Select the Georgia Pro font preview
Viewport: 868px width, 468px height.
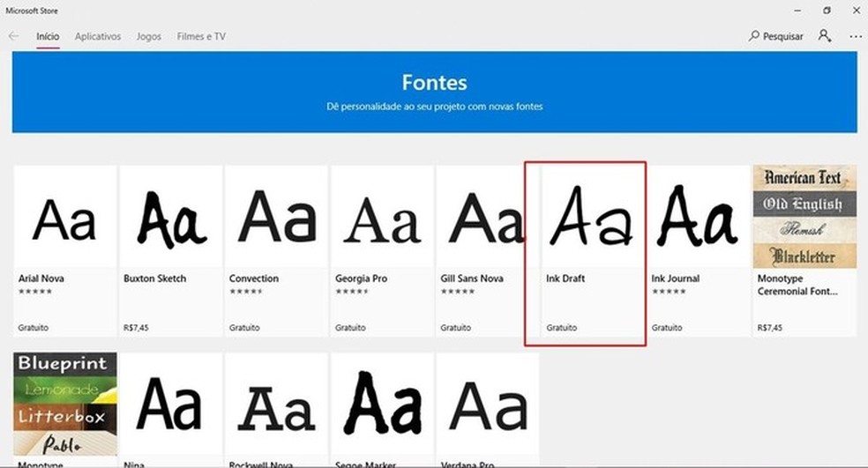coord(382,216)
